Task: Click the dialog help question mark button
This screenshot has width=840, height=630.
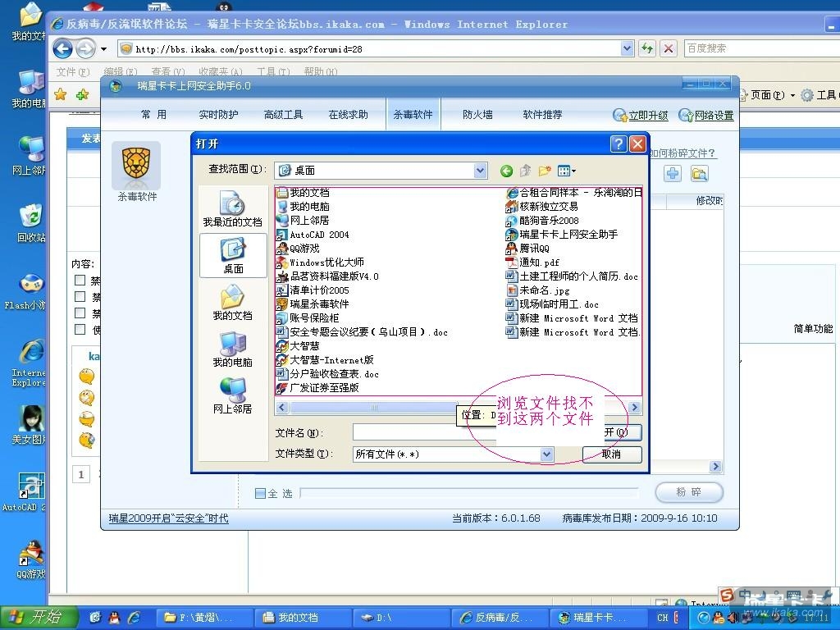Action: click(x=619, y=144)
